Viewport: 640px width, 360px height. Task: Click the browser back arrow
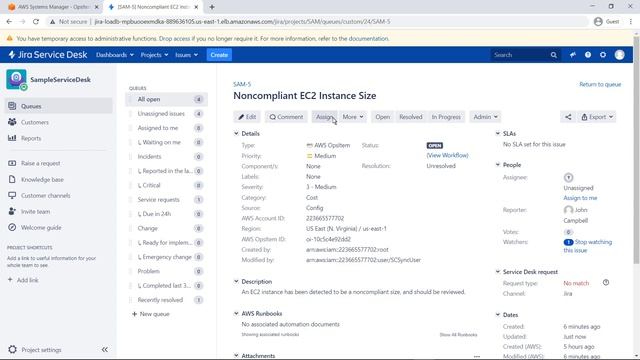click(x=9, y=22)
